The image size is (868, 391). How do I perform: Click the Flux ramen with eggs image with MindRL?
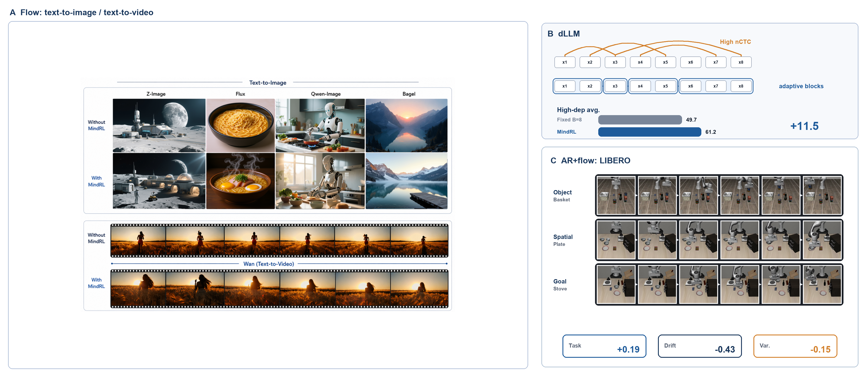coord(240,181)
